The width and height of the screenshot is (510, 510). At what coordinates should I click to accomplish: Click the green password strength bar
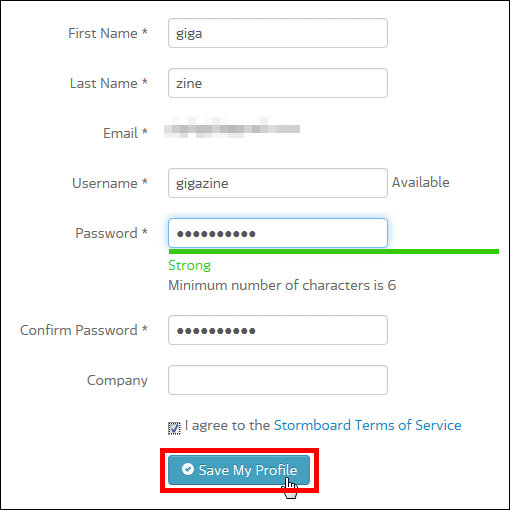[334, 251]
